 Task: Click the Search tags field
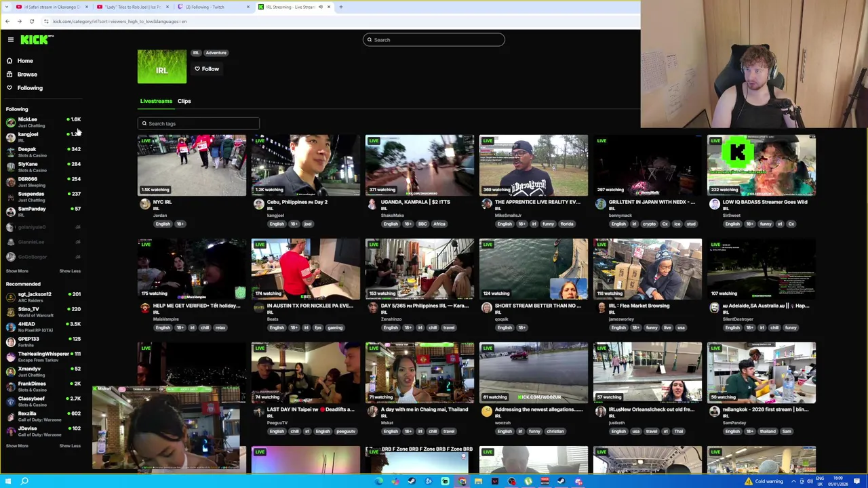[x=198, y=124]
